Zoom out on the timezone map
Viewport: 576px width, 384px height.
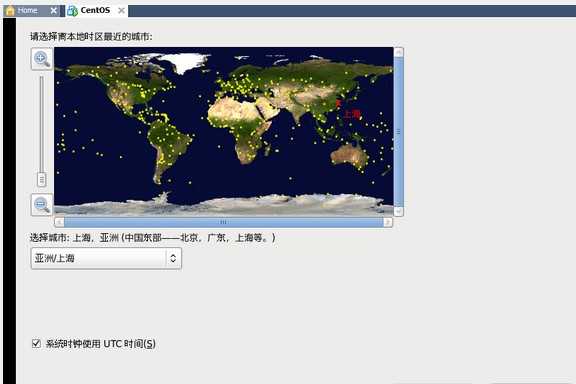pyautogui.click(x=42, y=205)
